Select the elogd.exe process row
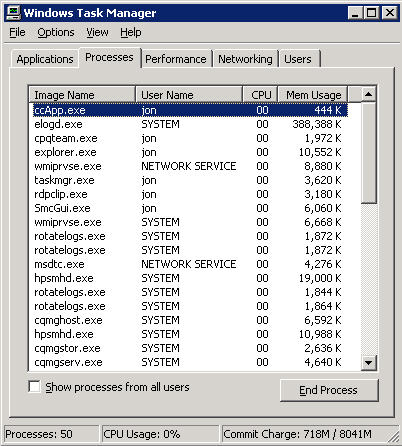The image size is (402, 446). 190,124
